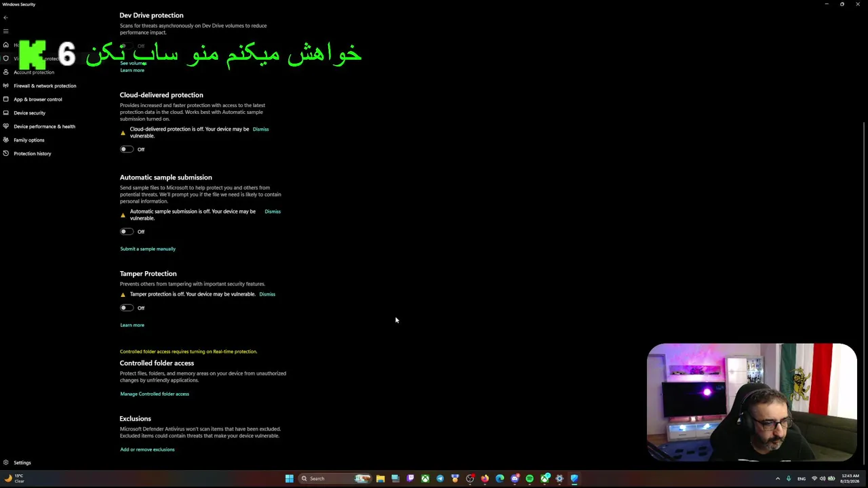This screenshot has width=868, height=488.
Task: Click the Device performance & health heart icon
Action: (6, 126)
